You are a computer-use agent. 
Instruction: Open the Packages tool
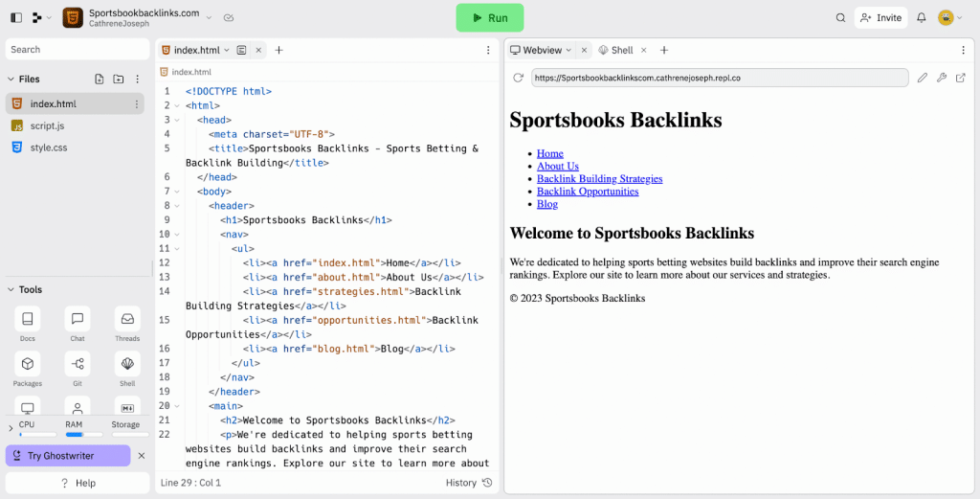(28, 365)
